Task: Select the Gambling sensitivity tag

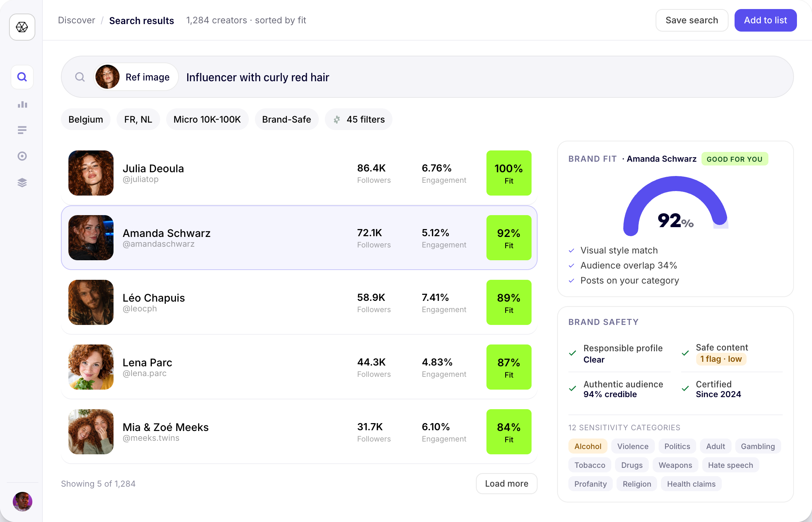Action: 758,446
